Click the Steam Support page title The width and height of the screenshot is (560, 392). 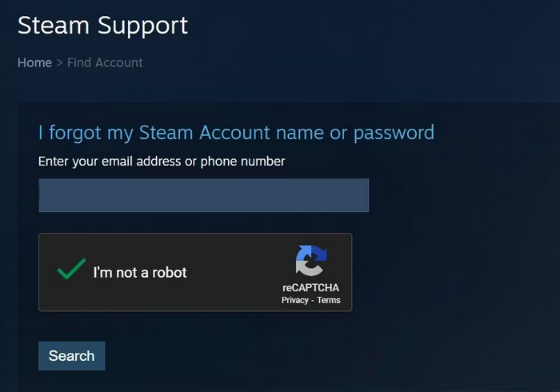pos(103,26)
